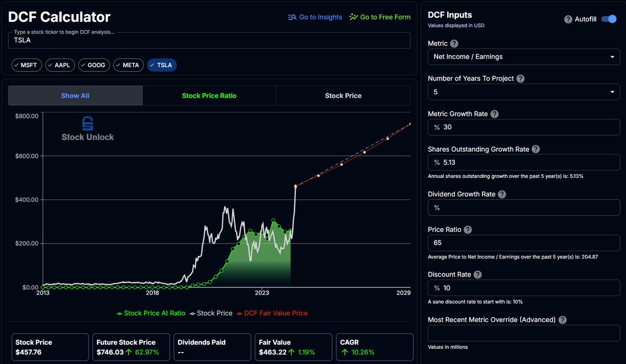This screenshot has width=626, height=364.
Task: Toggle the Stock Price legend entry
Action: pos(211,313)
